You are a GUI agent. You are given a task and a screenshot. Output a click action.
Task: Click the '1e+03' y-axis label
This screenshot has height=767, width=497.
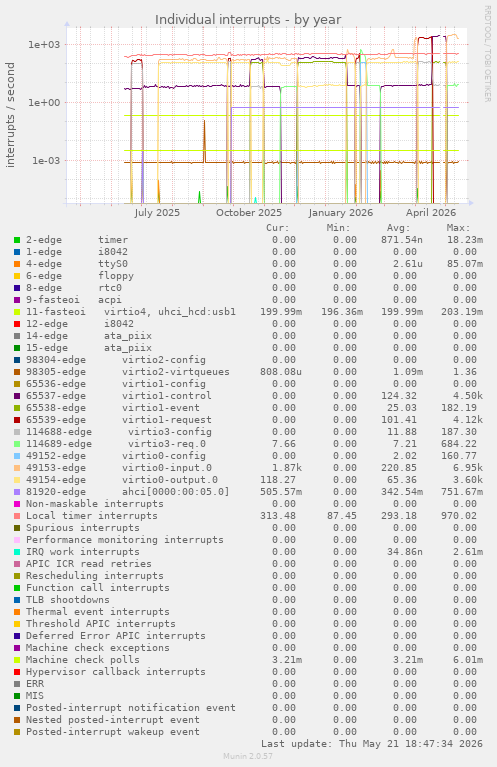[44, 45]
